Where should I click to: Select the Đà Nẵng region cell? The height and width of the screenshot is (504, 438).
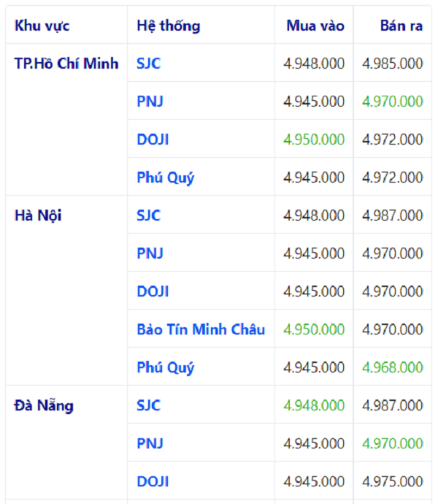(44, 405)
